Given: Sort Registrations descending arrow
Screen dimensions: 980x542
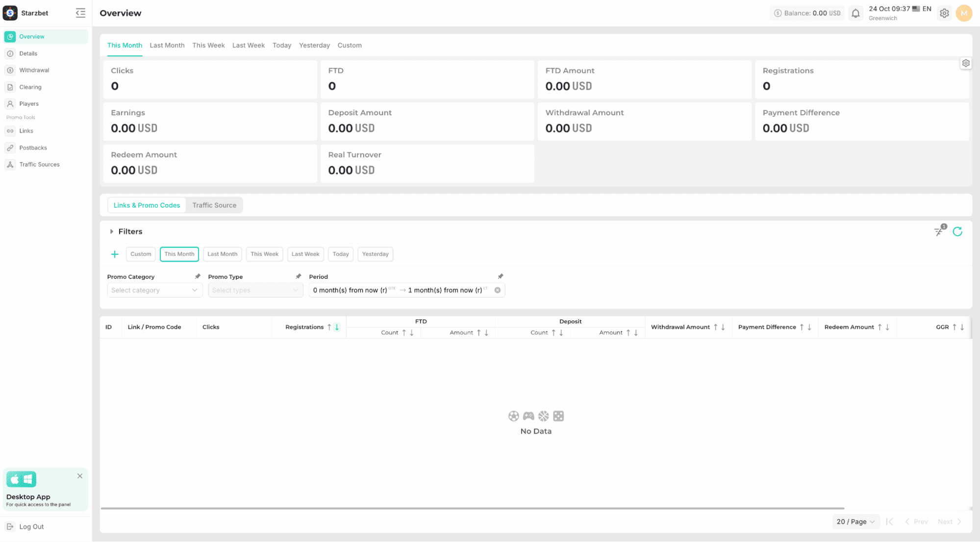Looking at the screenshot, I should 337,327.
